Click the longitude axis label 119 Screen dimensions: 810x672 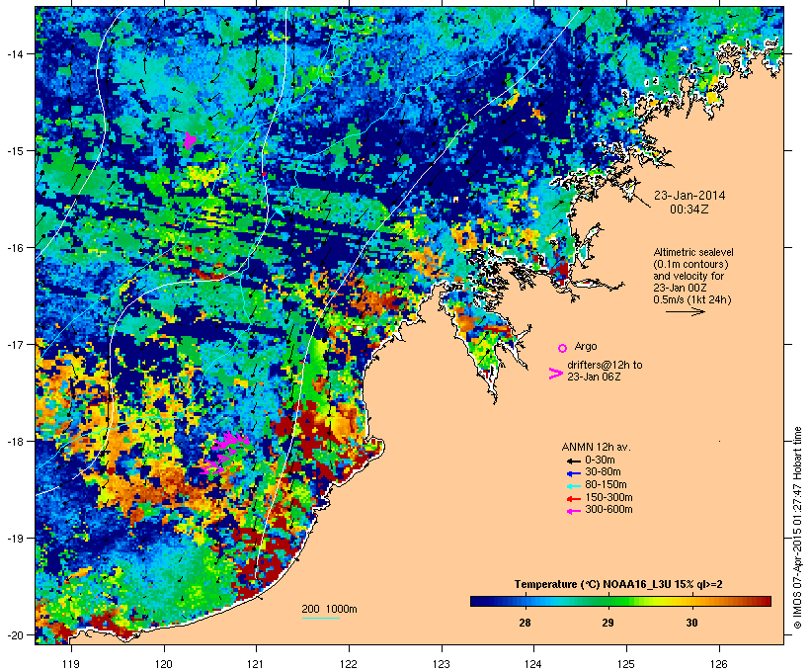click(x=71, y=664)
